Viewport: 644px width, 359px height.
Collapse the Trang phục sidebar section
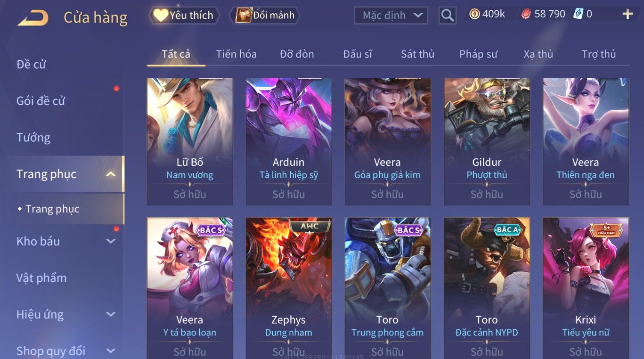coord(111,174)
